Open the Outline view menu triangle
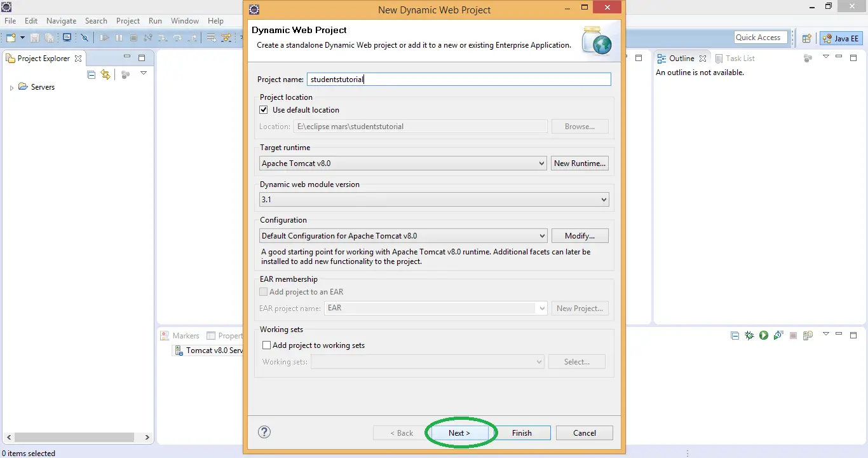Viewport: 868px width, 458px height. coord(826,57)
